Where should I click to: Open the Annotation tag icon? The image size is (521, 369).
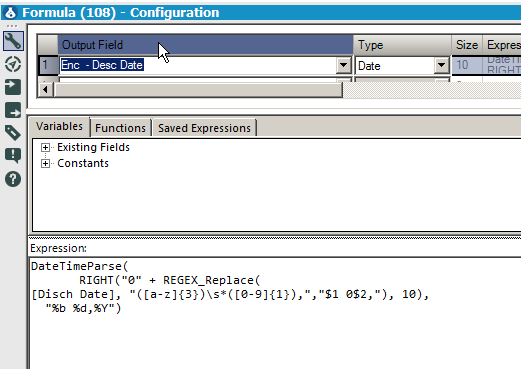(x=13, y=133)
